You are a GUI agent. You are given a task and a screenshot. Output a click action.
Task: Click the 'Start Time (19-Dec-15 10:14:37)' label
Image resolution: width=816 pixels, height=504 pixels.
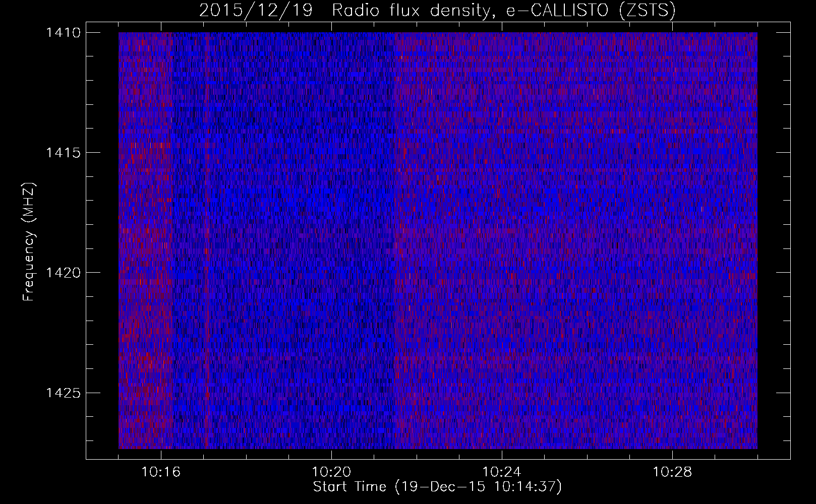click(x=437, y=487)
